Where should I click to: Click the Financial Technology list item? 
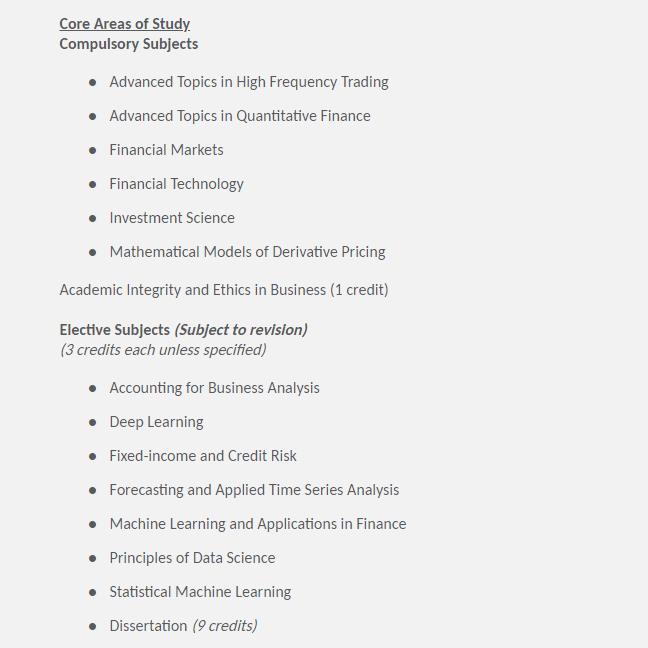[x=176, y=184]
